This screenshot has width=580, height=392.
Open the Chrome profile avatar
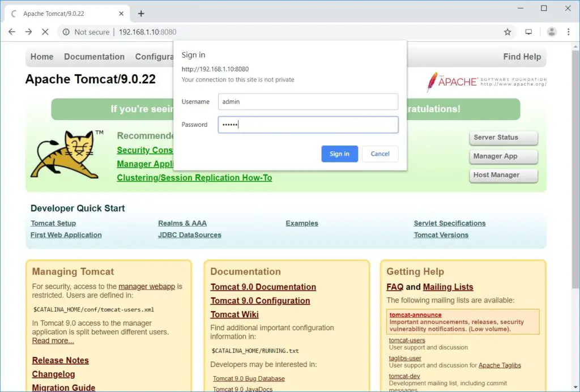click(x=552, y=32)
